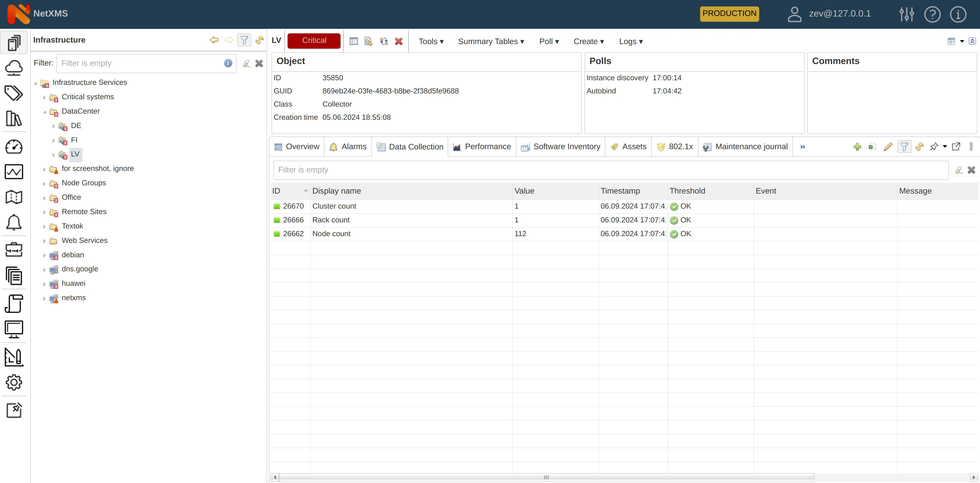The width and height of the screenshot is (980, 483).
Task: Collapse the DataCenter tree branch
Action: (x=45, y=112)
